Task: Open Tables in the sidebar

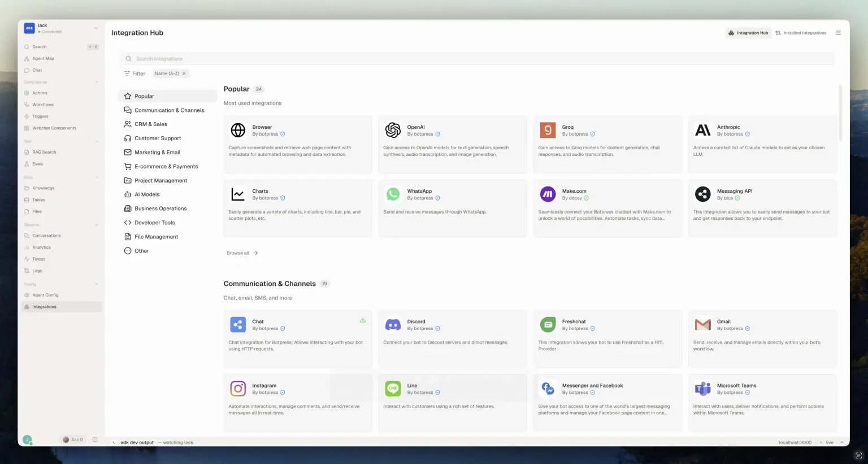Action: click(62, 200)
